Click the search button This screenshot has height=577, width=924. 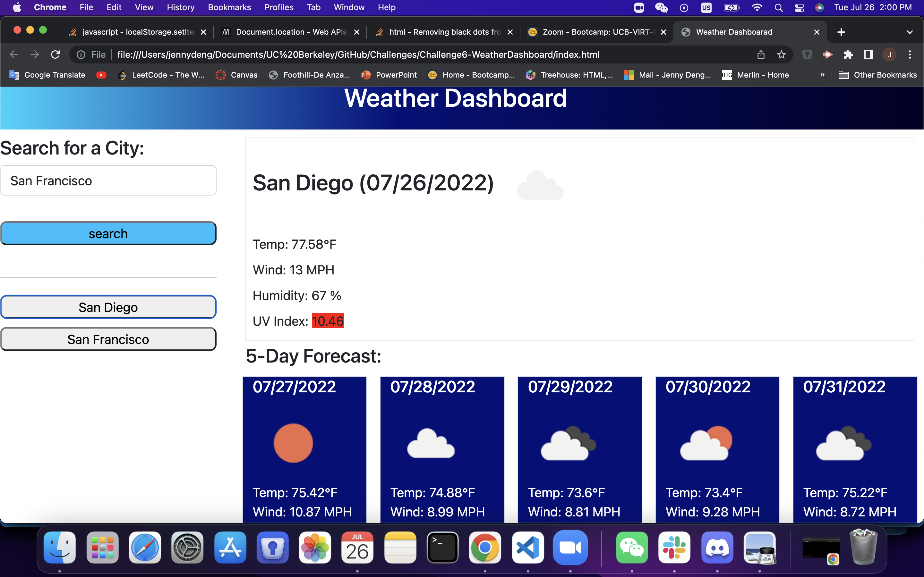pos(108,233)
